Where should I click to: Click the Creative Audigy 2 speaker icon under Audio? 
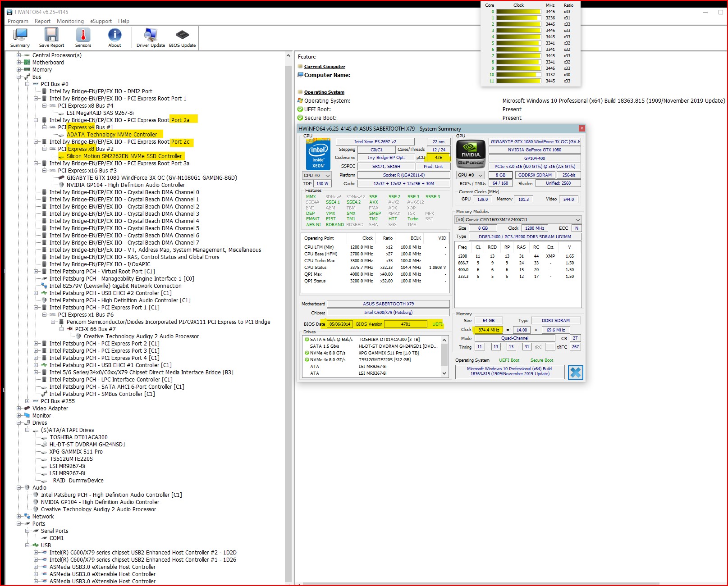click(x=36, y=509)
